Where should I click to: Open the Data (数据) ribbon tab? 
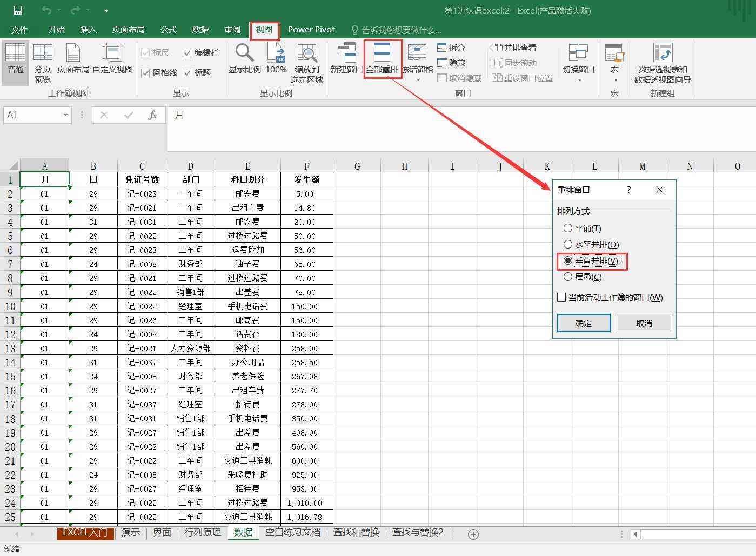coord(200,30)
